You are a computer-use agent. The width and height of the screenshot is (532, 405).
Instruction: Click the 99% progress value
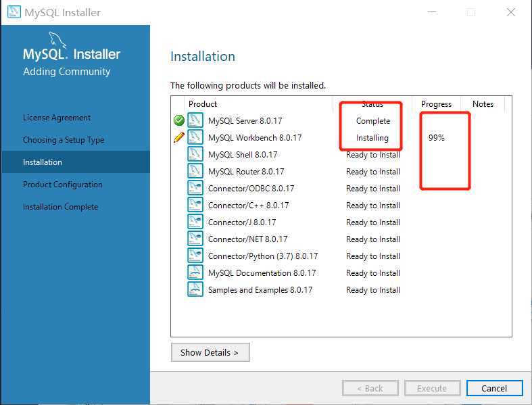click(436, 138)
